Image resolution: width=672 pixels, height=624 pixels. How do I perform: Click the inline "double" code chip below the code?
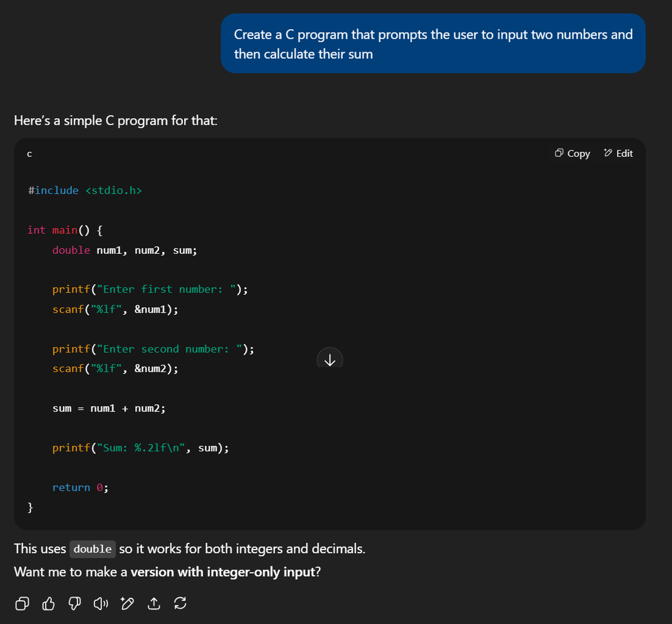(x=92, y=549)
